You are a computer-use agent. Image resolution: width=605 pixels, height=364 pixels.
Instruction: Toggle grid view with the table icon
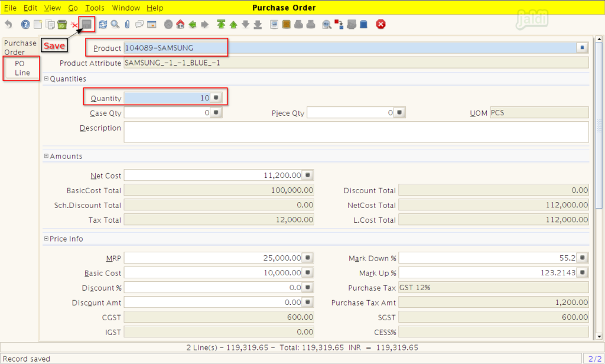click(152, 24)
